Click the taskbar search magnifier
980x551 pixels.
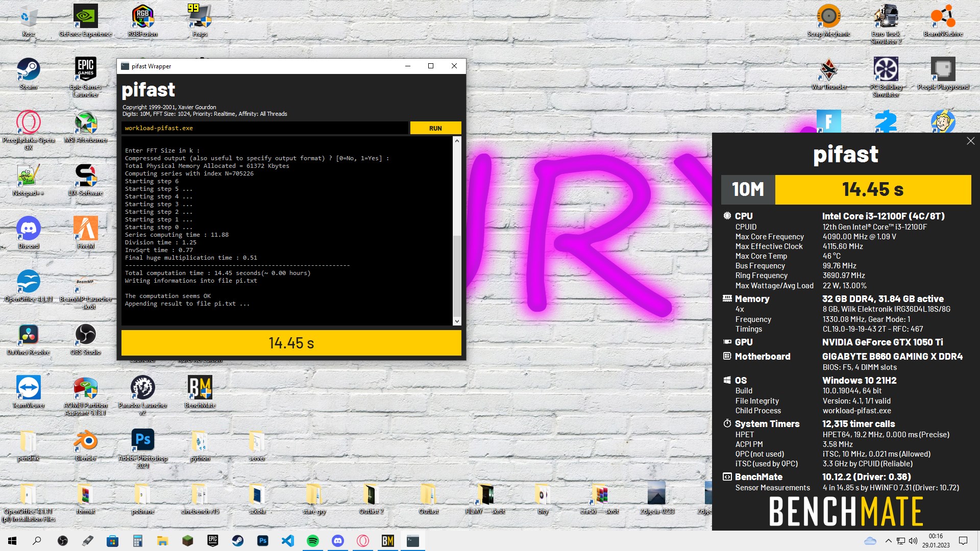tap(37, 541)
